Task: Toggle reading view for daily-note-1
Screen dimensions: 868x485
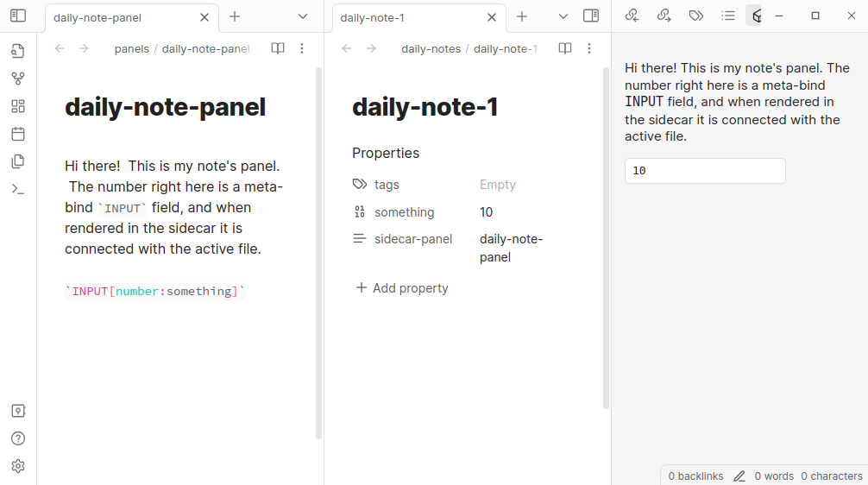Action: [565, 48]
